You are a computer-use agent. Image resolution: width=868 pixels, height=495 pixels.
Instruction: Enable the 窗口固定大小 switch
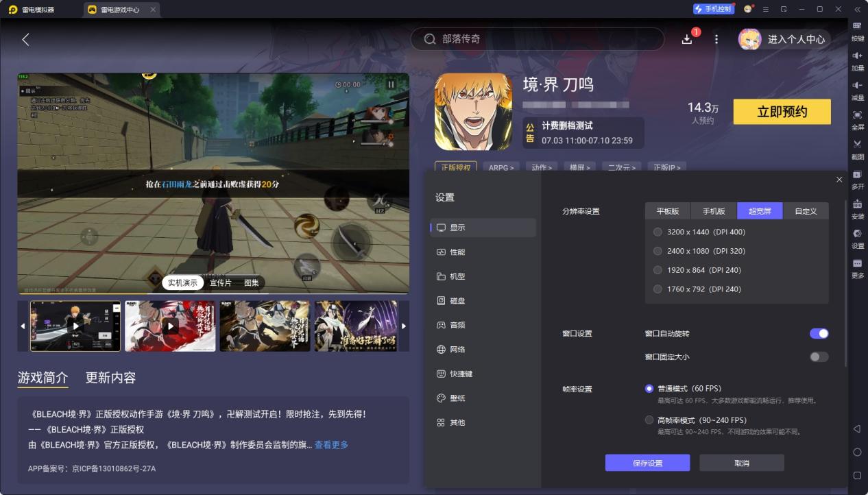819,357
